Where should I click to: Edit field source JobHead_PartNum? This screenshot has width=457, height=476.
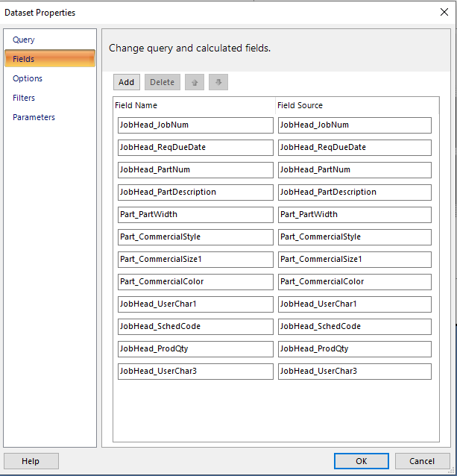pos(355,170)
